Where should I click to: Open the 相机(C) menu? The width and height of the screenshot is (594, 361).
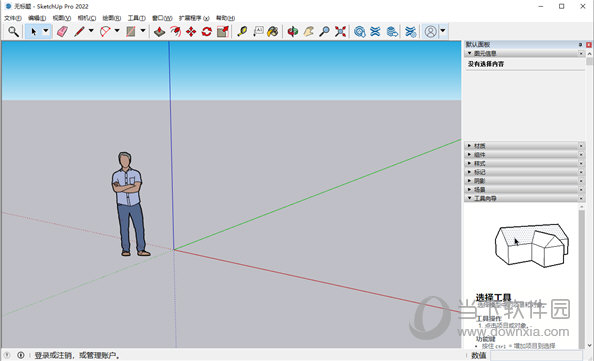tap(86, 18)
